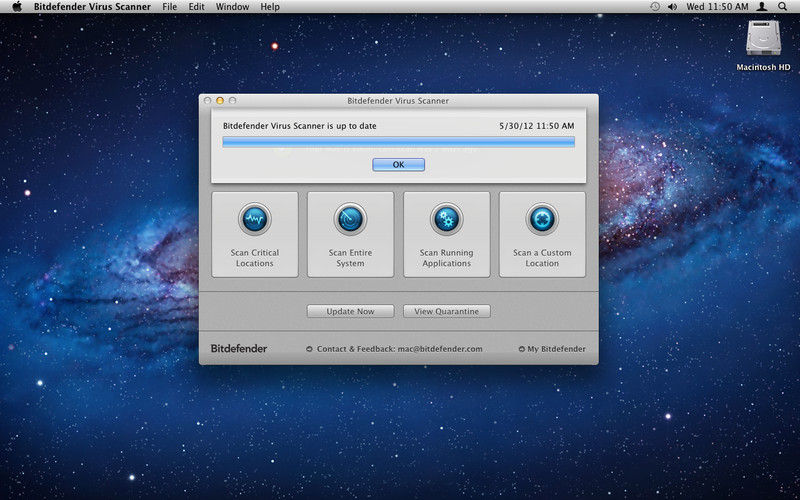Open the Apple menu
The width and height of the screenshot is (800, 500).
(17, 7)
